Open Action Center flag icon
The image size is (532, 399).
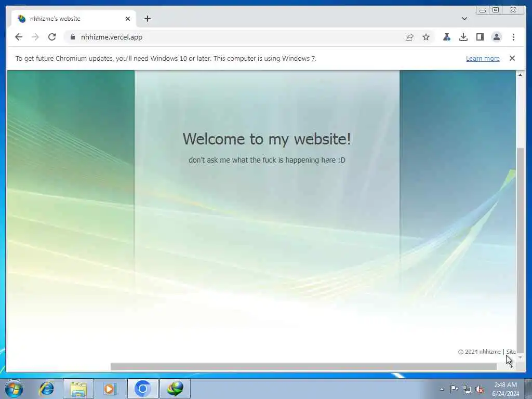454,389
